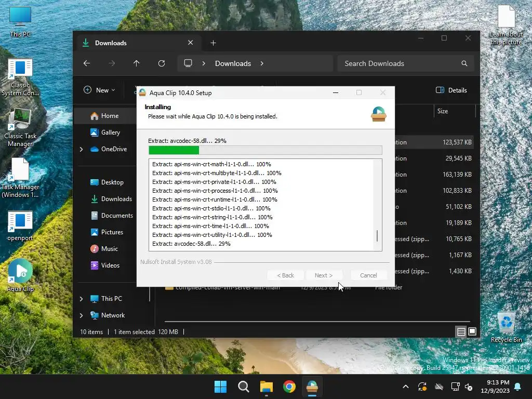Click Aqua Clip Setup taskbar icon
This screenshot has height=399, width=532.
point(312,387)
